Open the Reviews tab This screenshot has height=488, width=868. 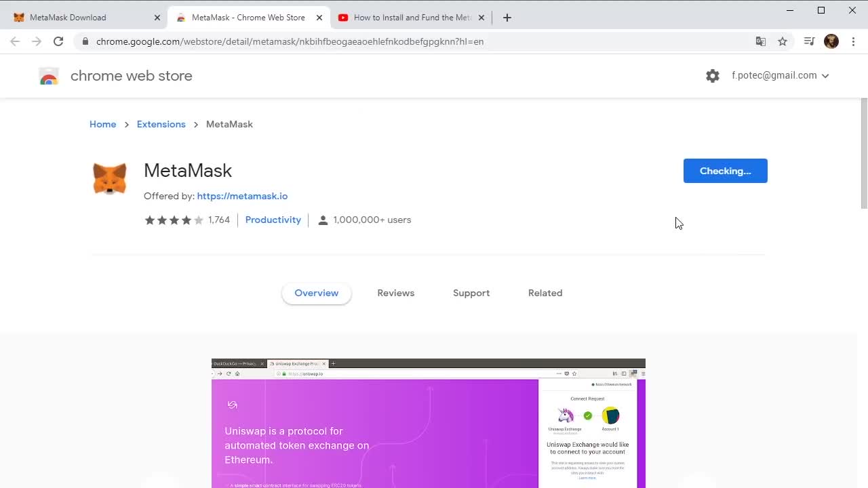coord(396,293)
